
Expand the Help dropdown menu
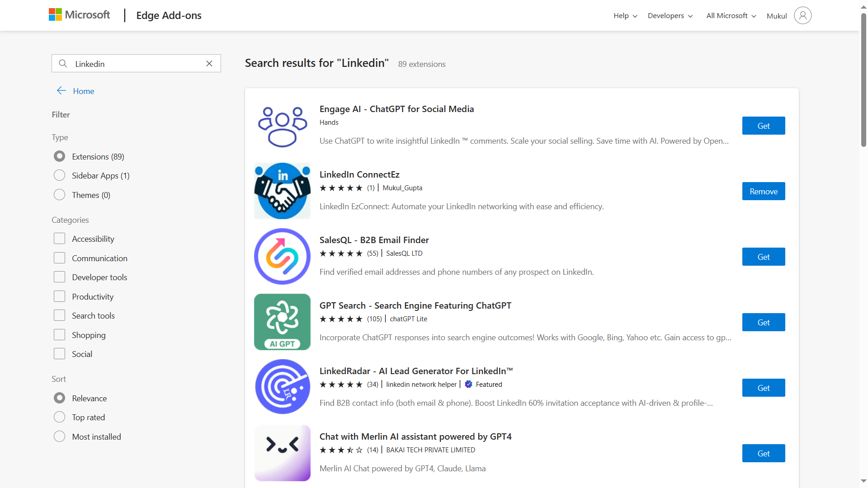point(625,16)
